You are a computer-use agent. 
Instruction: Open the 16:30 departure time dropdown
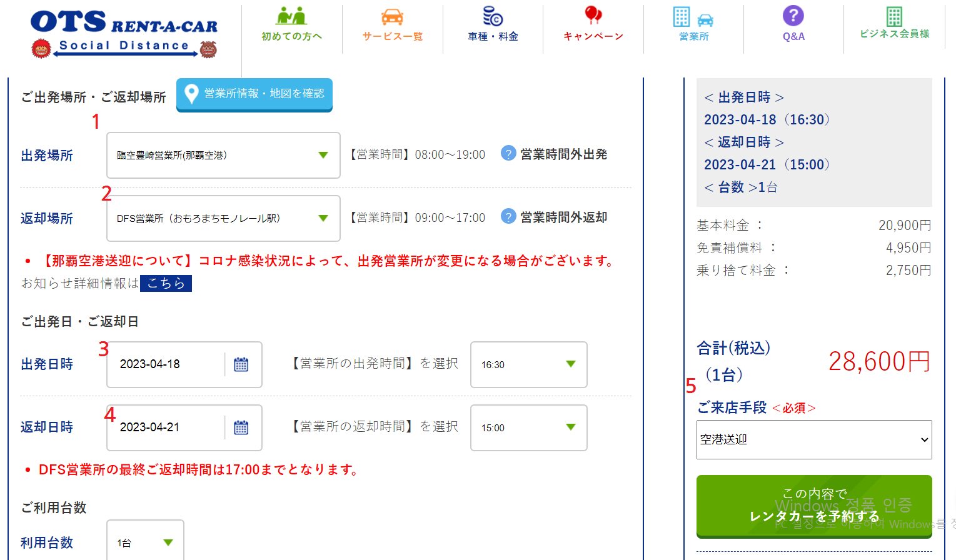click(x=528, y=364)
